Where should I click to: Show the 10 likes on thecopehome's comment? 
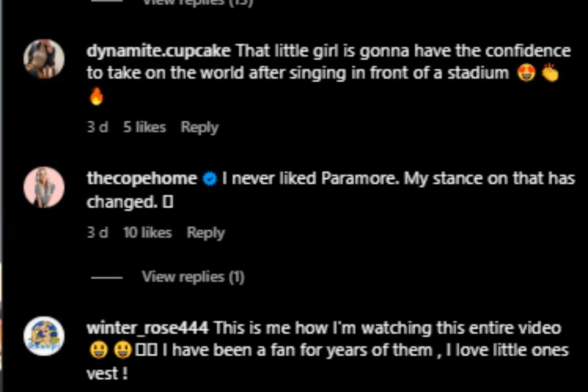147,233
